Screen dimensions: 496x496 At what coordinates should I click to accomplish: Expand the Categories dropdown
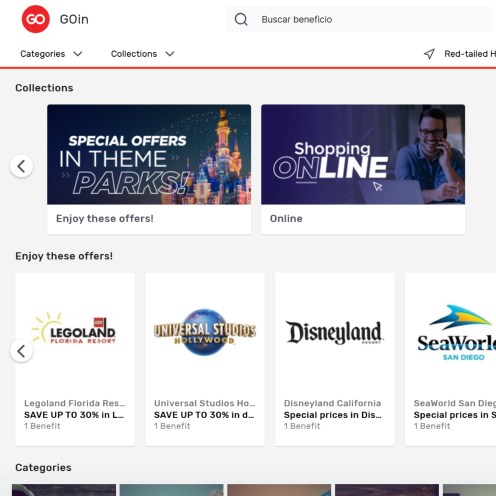click(51, 54)
